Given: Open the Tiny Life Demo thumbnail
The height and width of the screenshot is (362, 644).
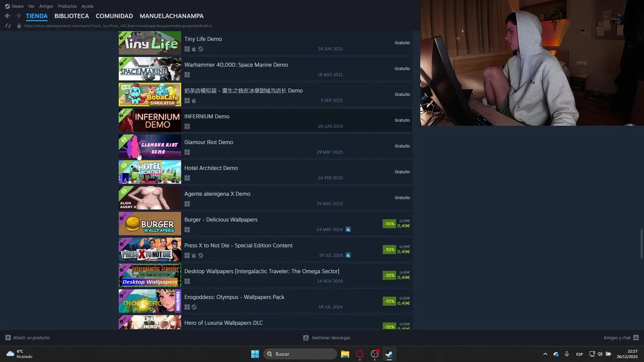Looking at the screenshot, I should (x=150, y=43).
